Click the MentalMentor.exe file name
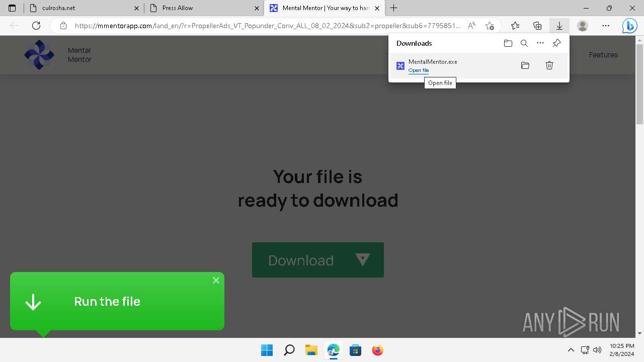This screenshot has width=644, height=362. (x=433, y=62)
